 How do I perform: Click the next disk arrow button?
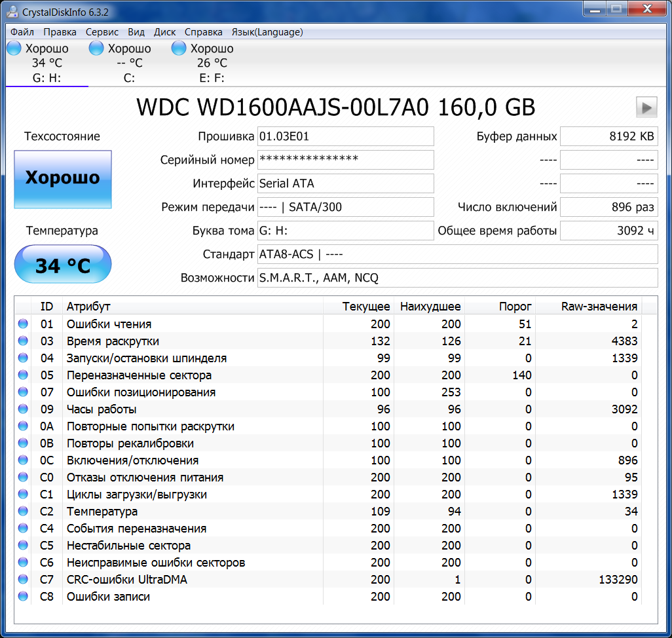[646, 107]
